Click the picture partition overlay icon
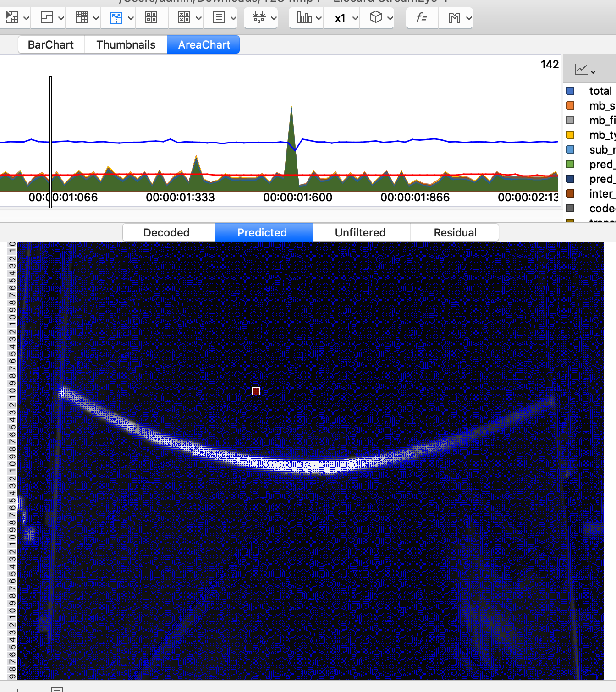This screenshot has height=692, width=616. 11,18
